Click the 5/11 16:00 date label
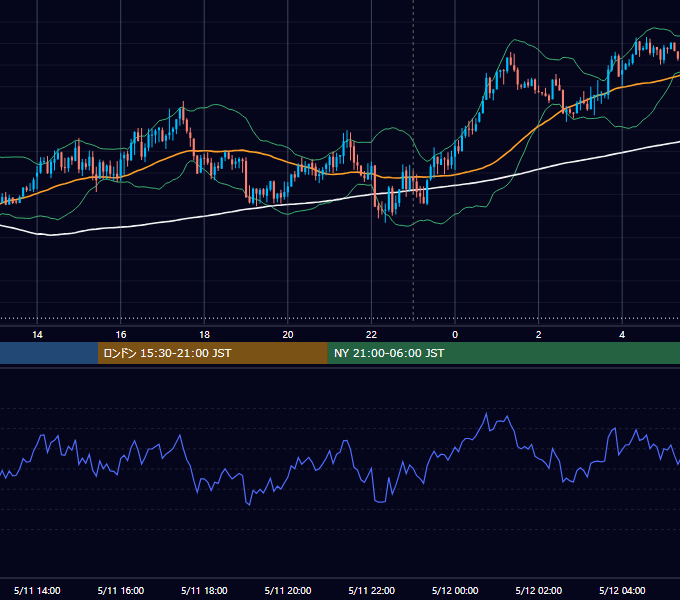This screenshot has height=600, width=680. coord(121,590)
